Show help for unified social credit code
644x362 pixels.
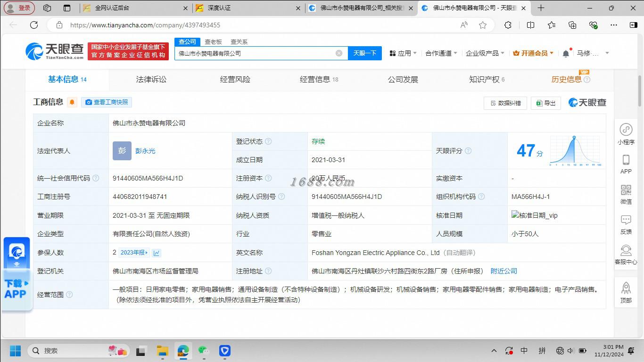(x=96, y=178)
